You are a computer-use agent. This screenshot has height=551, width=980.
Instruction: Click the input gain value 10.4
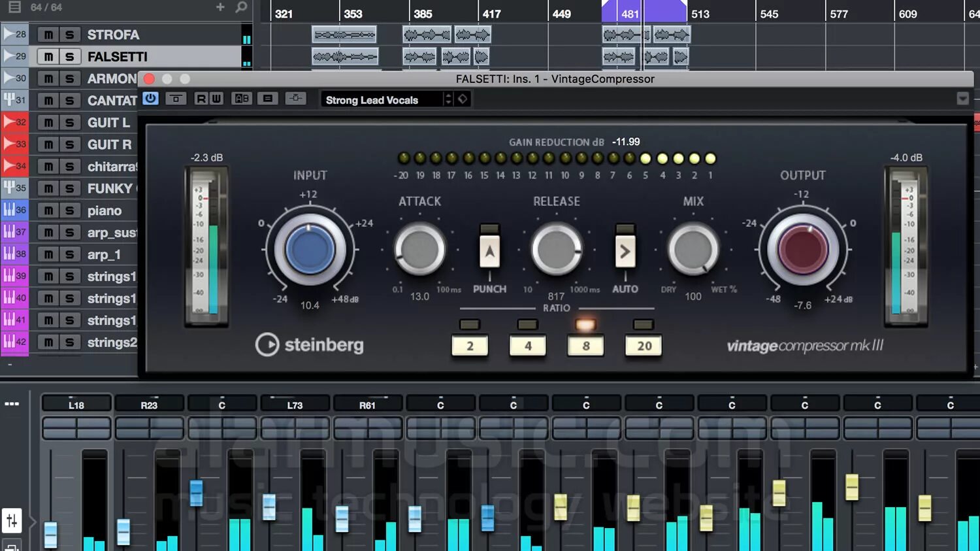coord(310,305)
